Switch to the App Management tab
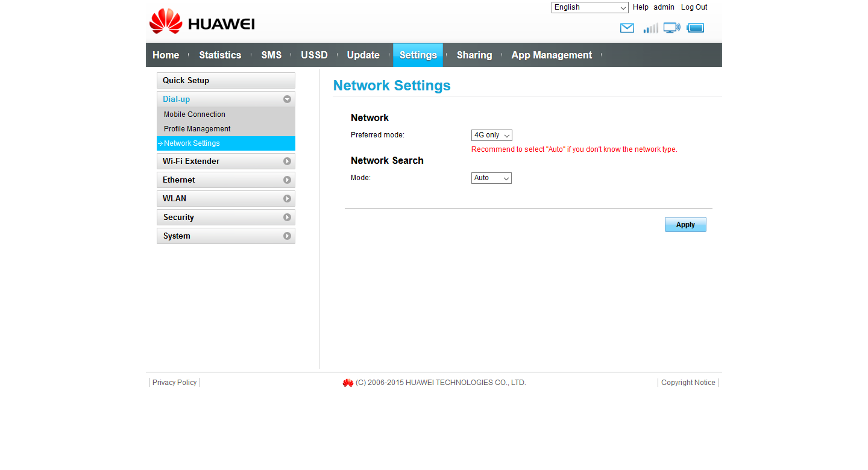 tap(552, 55)
